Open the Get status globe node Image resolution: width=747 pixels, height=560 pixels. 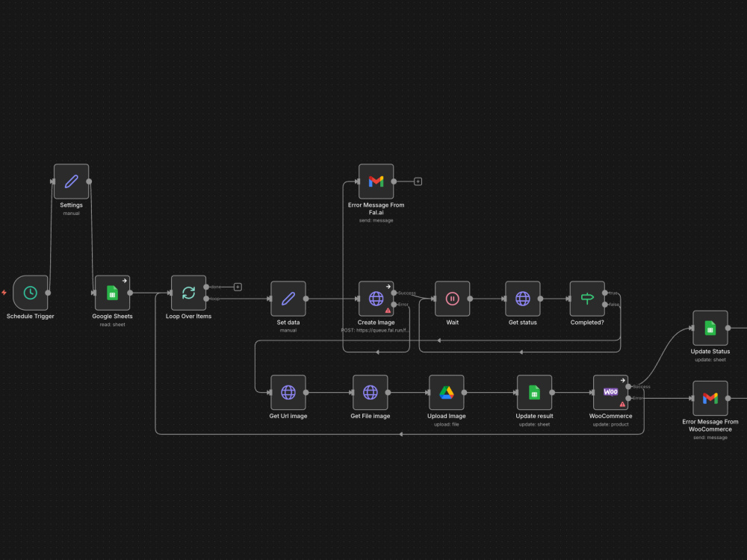click(x=523, y=299)
